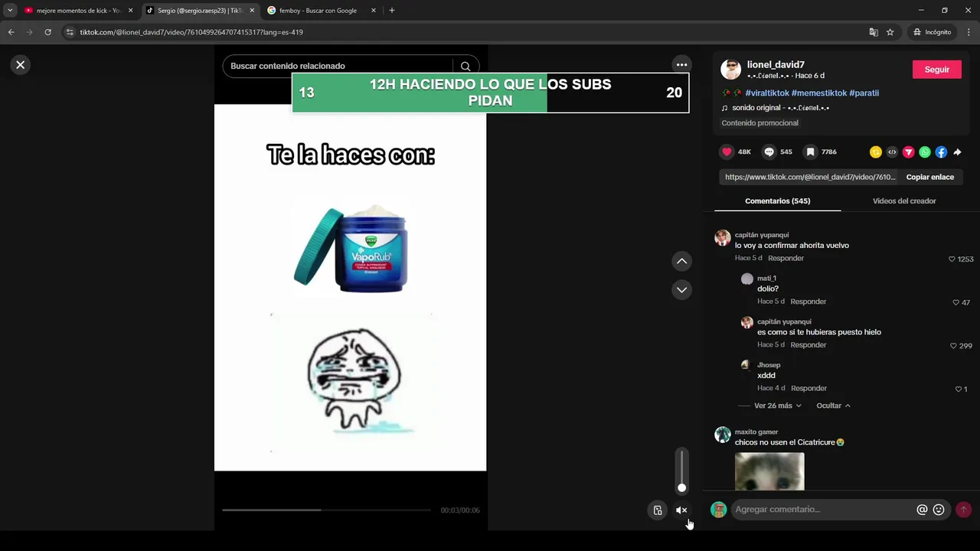Close the TikTok browser tab
Image resolution: width=980 pixels, height=551 pixels.
point(252,11)
